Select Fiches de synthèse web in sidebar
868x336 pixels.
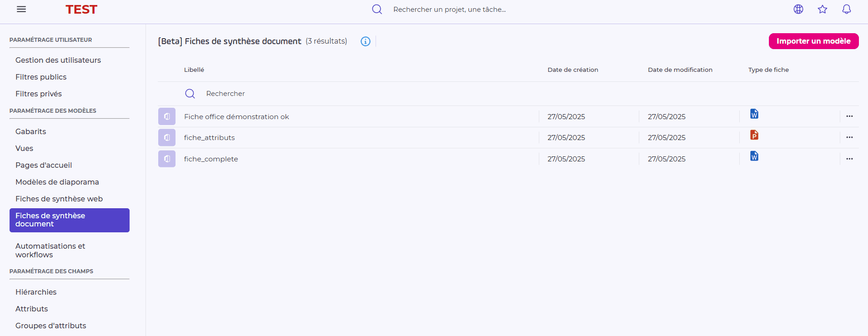coord(59,199)
